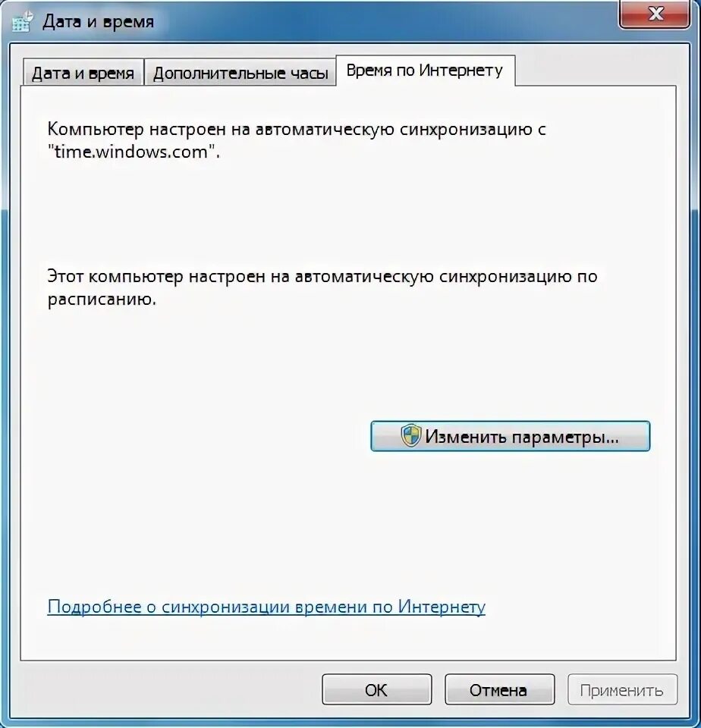701x728 pixels.
Task: Click the line starting with Компьютер настроен
Action: 297,129
